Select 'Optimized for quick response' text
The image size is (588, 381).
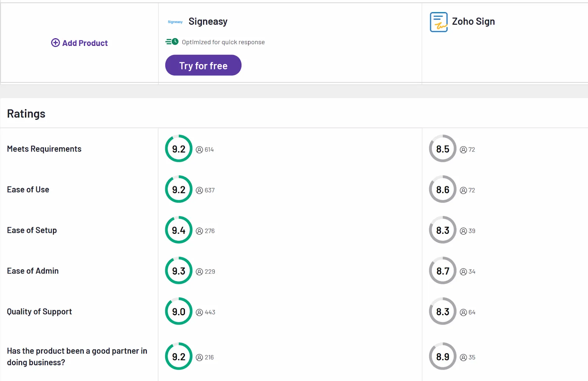223,42
